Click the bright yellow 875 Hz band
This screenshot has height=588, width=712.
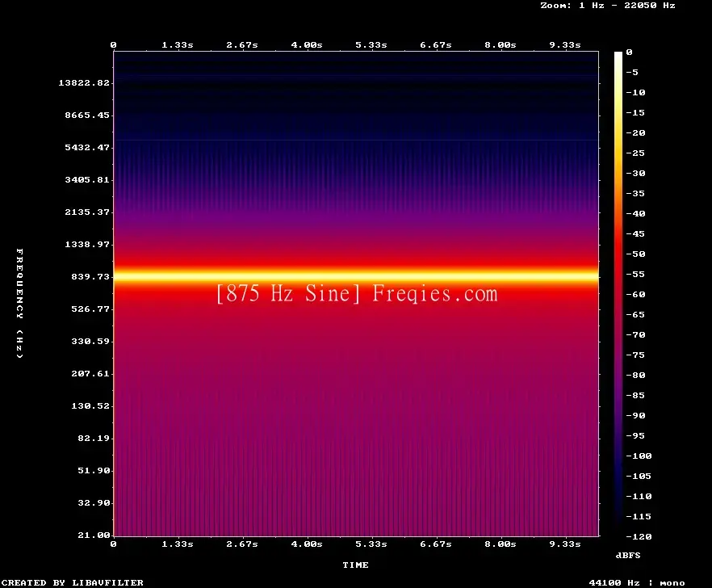(x=356, y=275)
